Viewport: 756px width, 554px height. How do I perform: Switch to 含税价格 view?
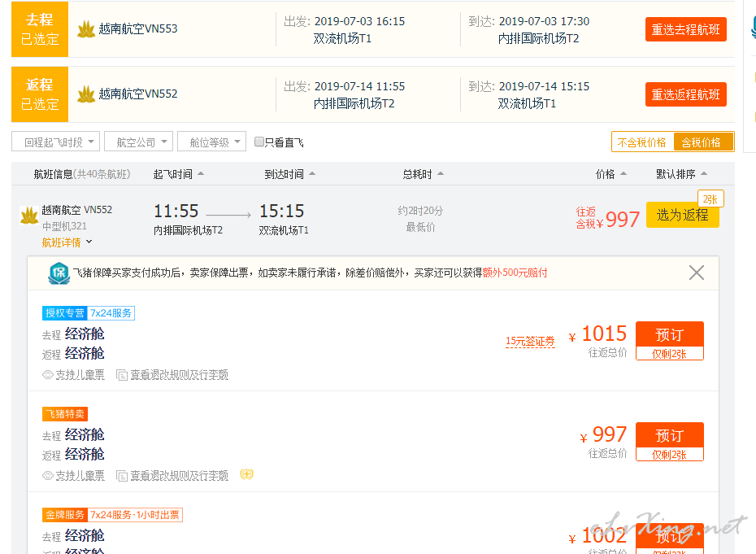pyautogui.click(x=702, y=142)
